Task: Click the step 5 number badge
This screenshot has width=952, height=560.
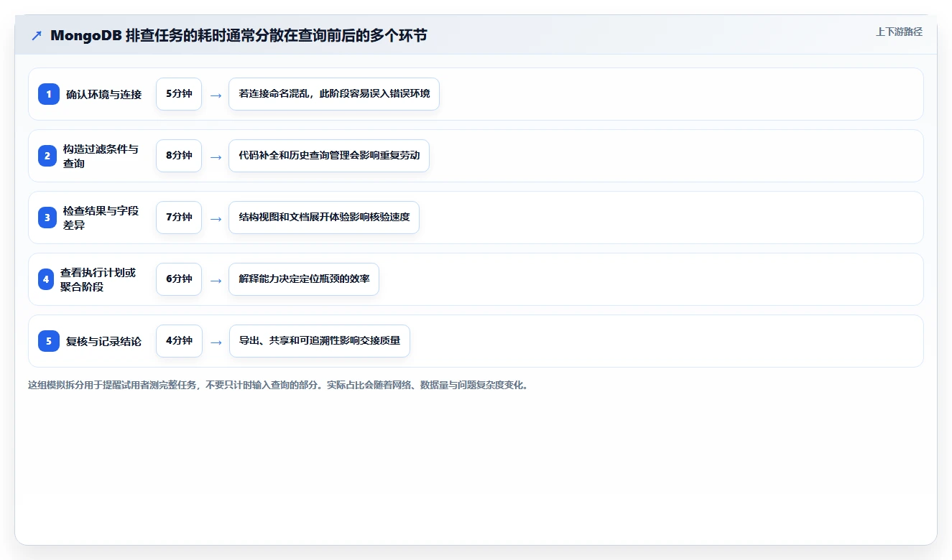Action: (49, 341)
